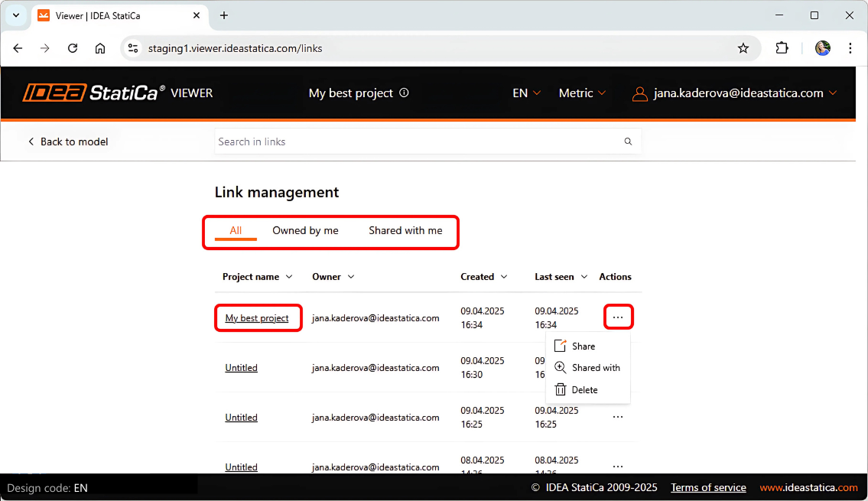The image size is (868, 501).
Task: Bookmark this page with the star icon
Action: 743,48
